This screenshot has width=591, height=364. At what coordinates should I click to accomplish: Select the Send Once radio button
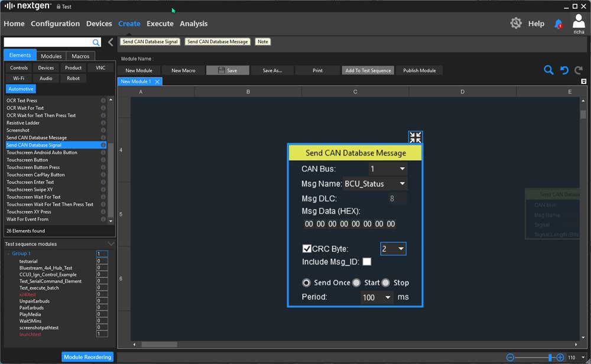click(x=306, y=282)
